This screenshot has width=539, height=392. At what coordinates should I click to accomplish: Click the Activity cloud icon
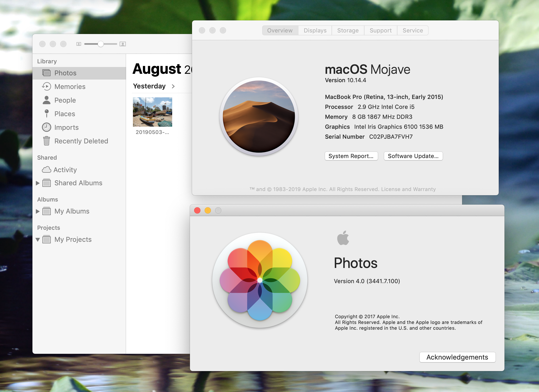pos(47,170)
